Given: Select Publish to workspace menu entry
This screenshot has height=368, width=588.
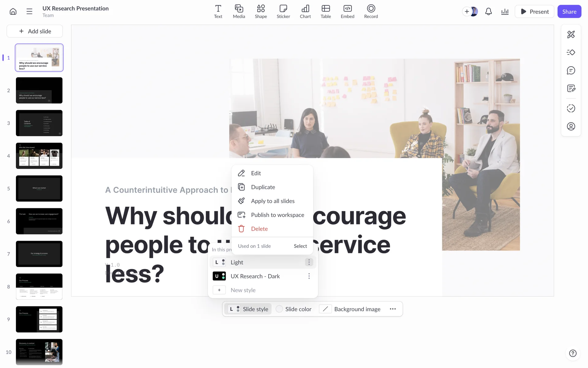Looking at the screenshot, I should [277, 215].
